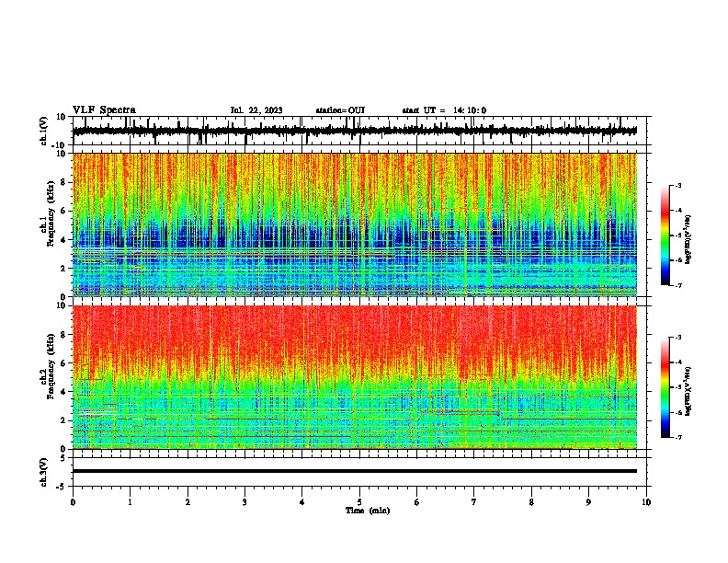Click time axis tick label 1
Screen dimensions: 728x563
[130, 502]
